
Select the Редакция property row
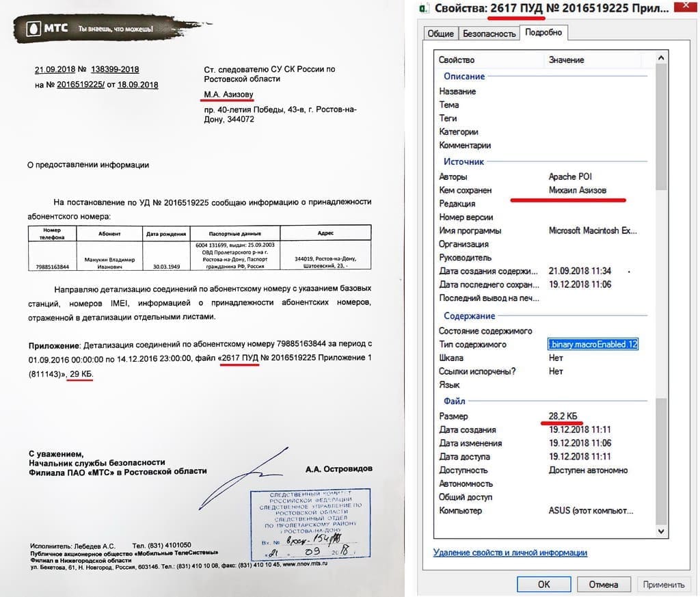tap(543, 204)
